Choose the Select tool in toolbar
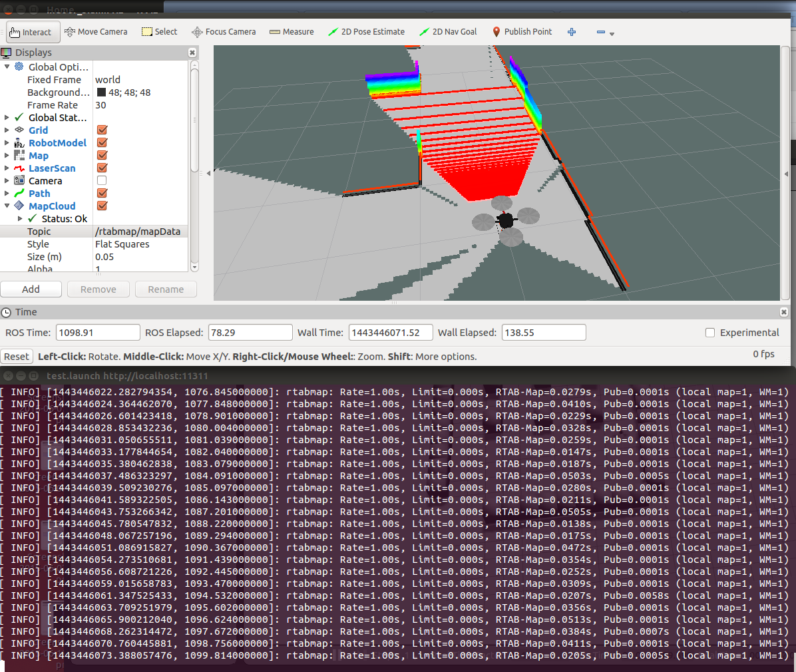This screenshot has height=672, width=796. coord(160,32)
